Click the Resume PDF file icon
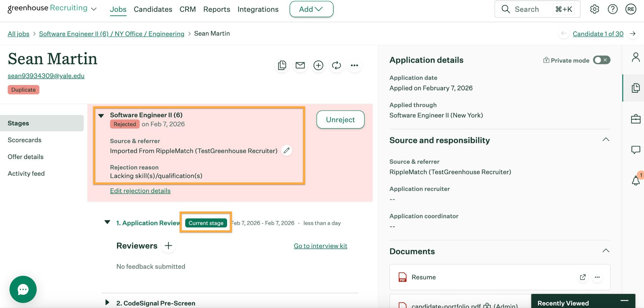Viewport: 644px width, 308px height. tap(402, 277)
